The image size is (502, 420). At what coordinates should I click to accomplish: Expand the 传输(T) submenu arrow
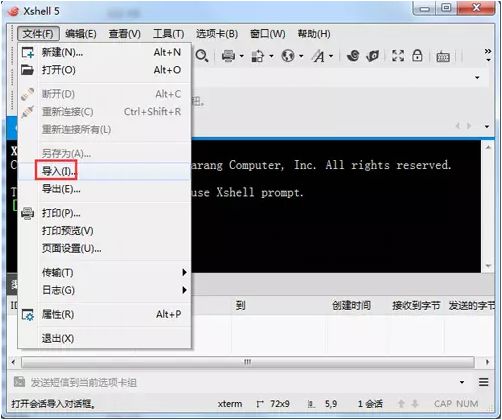click(x=184, y=273)
